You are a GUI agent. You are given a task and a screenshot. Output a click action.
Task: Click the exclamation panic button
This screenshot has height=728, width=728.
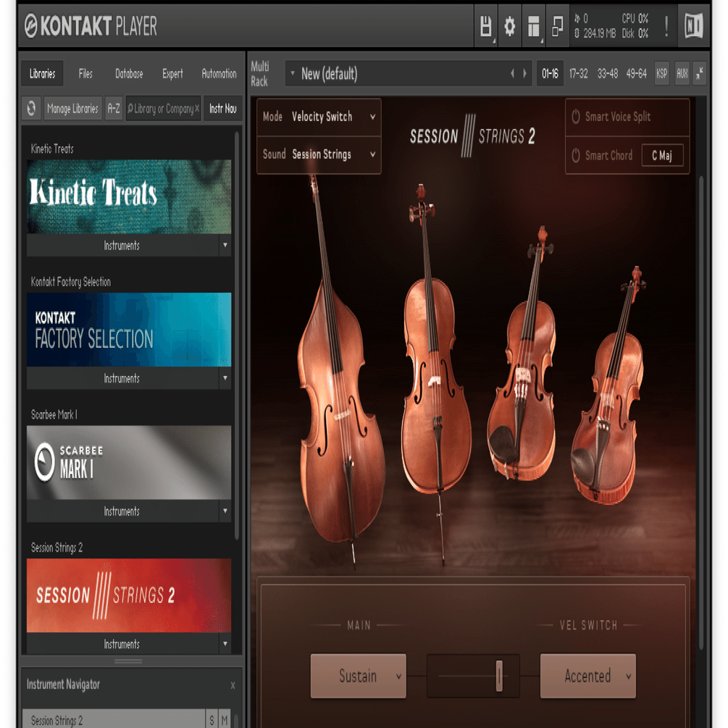click(666, 26)
